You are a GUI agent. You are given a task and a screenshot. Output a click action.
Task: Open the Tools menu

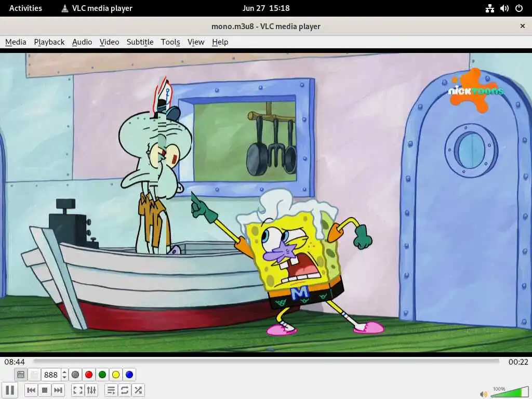[x=170, y=42]
